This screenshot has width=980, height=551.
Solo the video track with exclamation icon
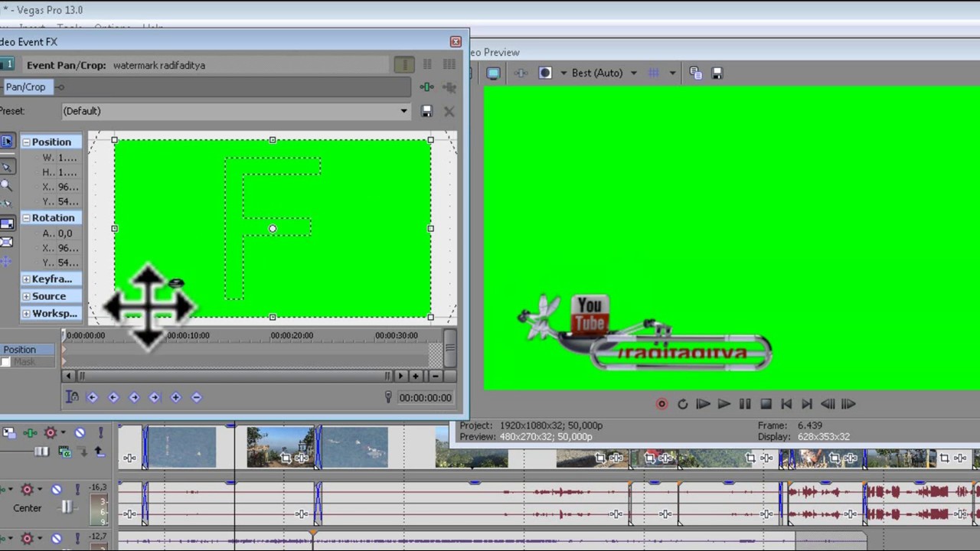point(100,433)
